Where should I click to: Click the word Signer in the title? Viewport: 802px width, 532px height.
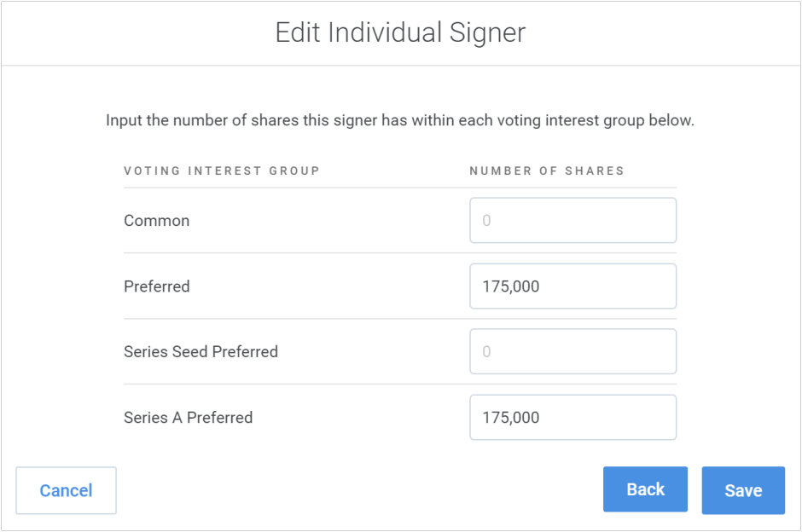click(488, 33)
